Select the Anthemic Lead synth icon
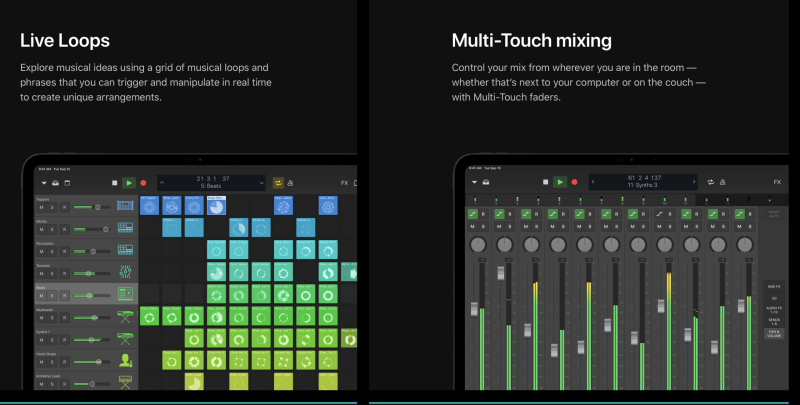 tap(125, 382)
